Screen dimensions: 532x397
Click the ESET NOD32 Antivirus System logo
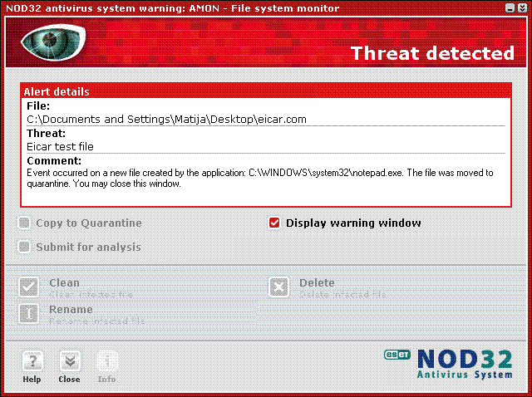coord(448,364)
